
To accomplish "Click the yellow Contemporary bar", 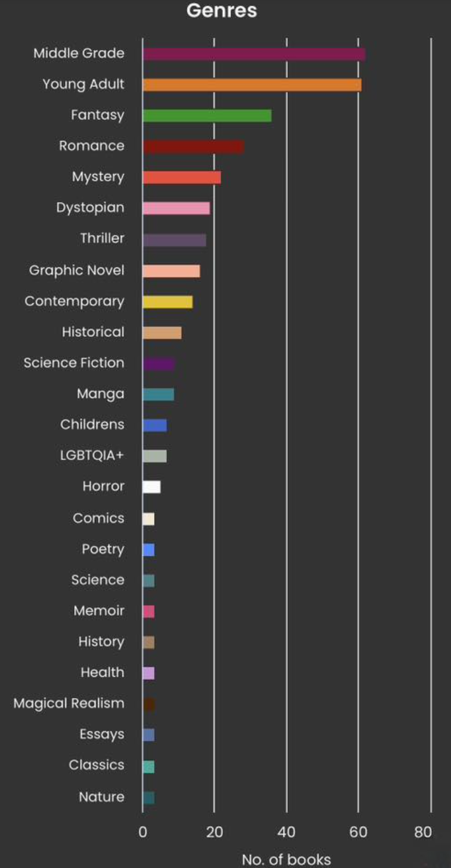I will pos(167,302).
